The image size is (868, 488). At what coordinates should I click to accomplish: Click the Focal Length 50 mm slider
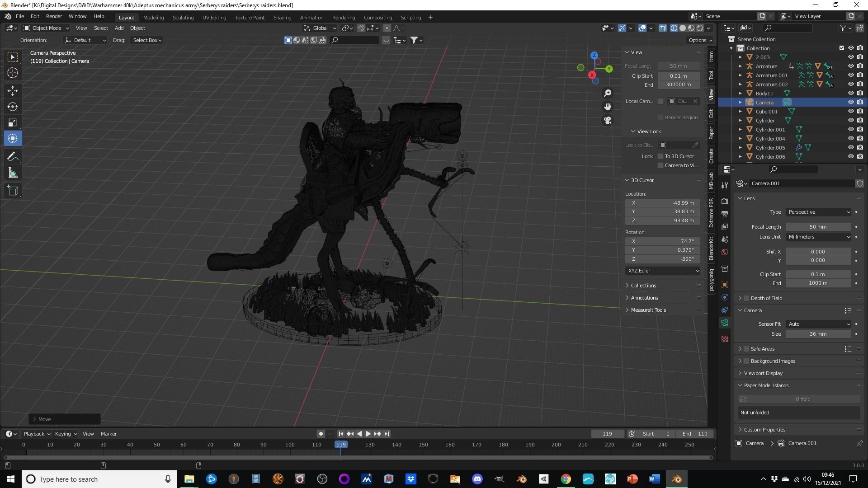(818, 227)
